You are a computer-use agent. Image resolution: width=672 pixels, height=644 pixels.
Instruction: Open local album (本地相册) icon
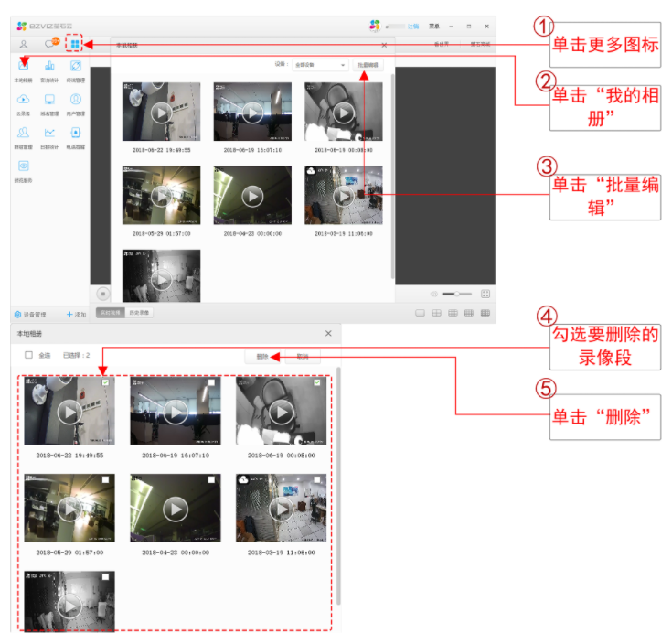[x=24, y=66]
